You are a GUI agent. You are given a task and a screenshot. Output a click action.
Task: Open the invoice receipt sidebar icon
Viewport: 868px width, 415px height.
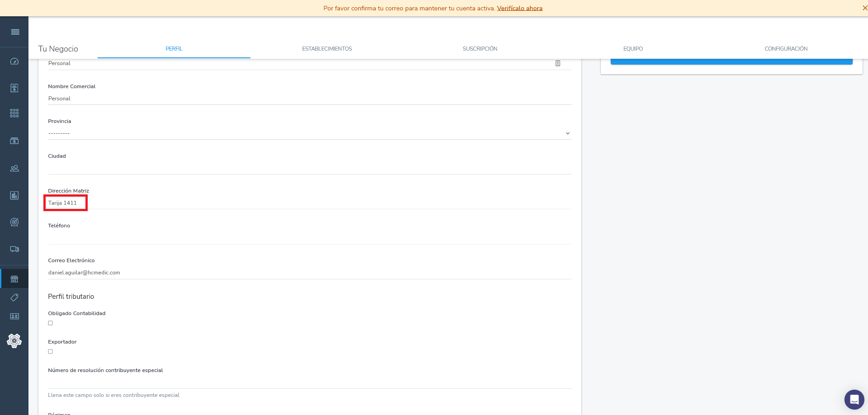click(14, 88)
